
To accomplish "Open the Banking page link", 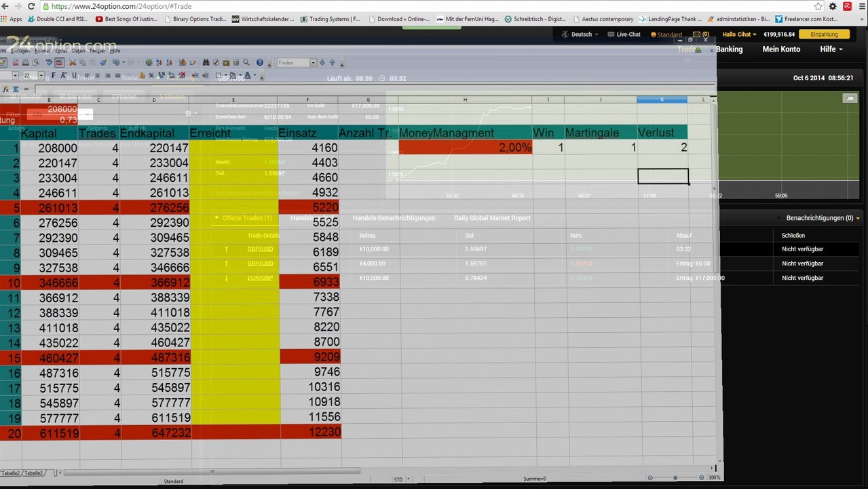I will tap(729, 49).
